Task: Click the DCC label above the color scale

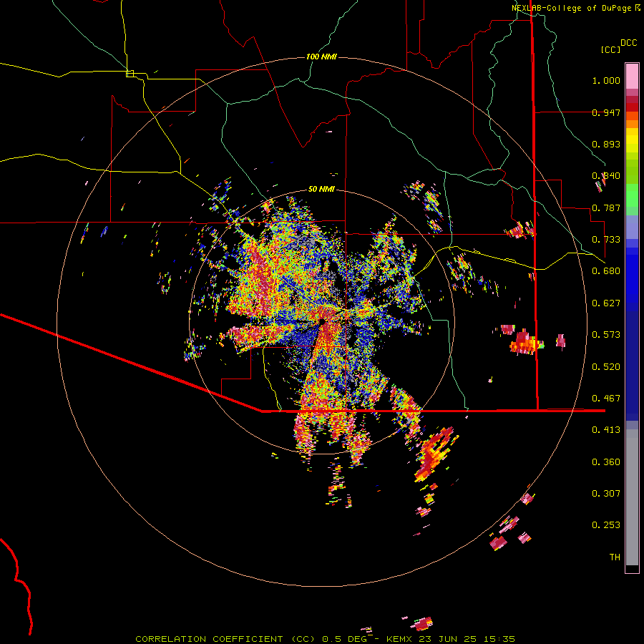Action: (x=628, y=43)
